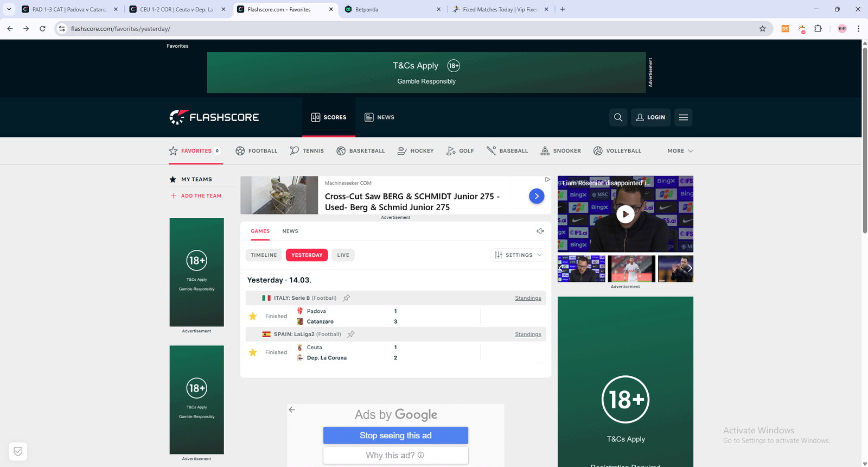The width and height of the screenshot is (868, 467).
Task: Select the Live filter
Action: pos(343,255)
